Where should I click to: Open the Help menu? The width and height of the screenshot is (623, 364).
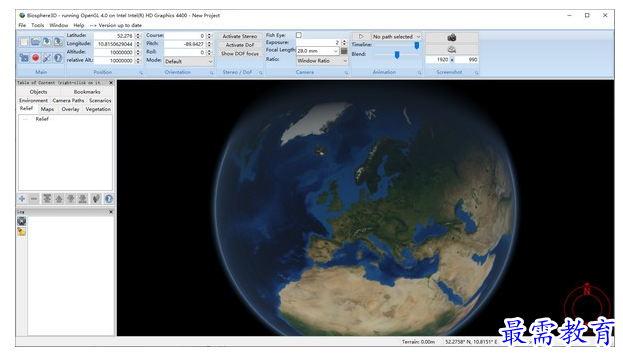[x=79, y=25]
